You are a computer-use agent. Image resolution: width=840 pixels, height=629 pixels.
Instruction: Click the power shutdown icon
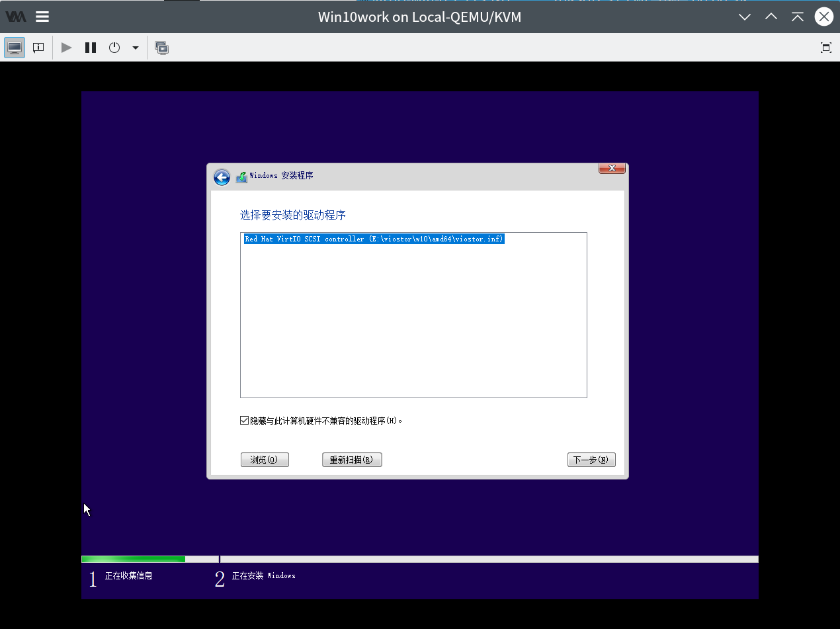coord(114,48)
